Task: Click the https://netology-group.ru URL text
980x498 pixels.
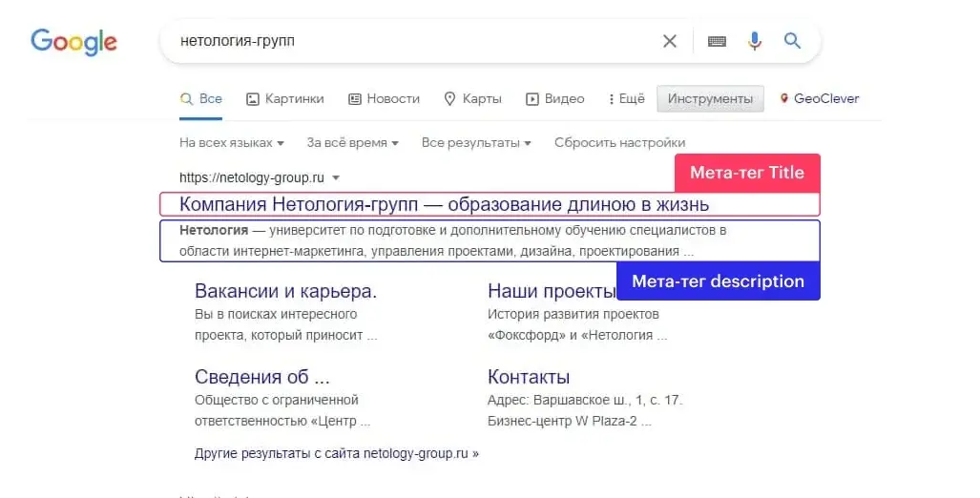Action: 252,178
